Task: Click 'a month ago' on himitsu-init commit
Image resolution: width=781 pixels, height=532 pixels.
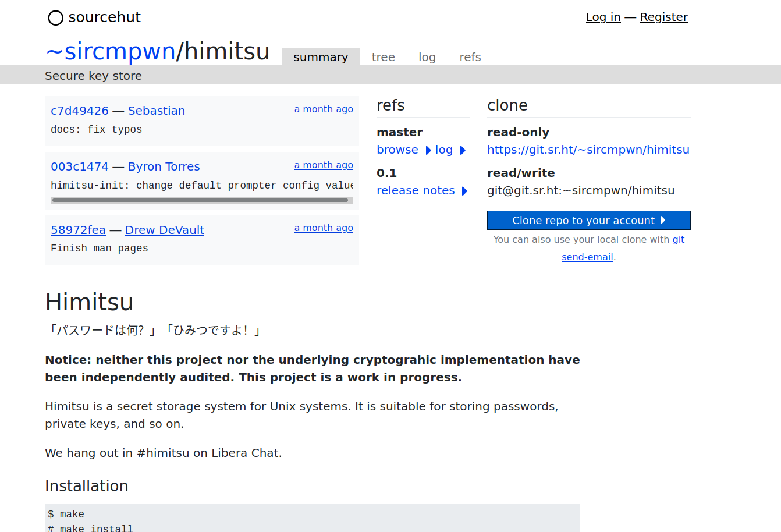Action: 324,165
